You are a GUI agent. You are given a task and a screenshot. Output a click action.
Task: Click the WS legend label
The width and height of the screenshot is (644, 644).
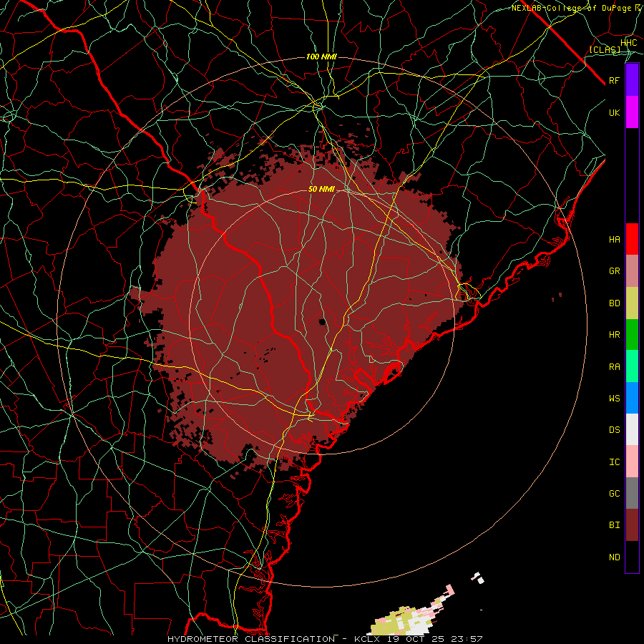[615, 399]
